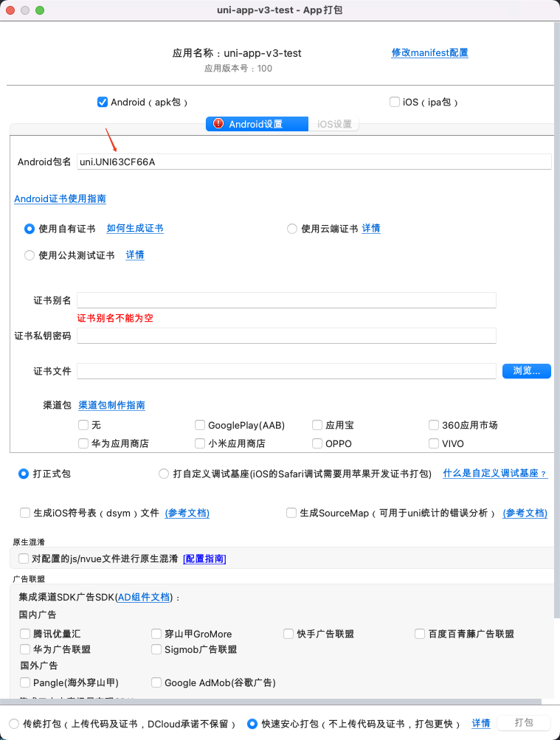Tick the 华为应用商店 channel checkbox
Screen dimensions: 560x740
83,443
